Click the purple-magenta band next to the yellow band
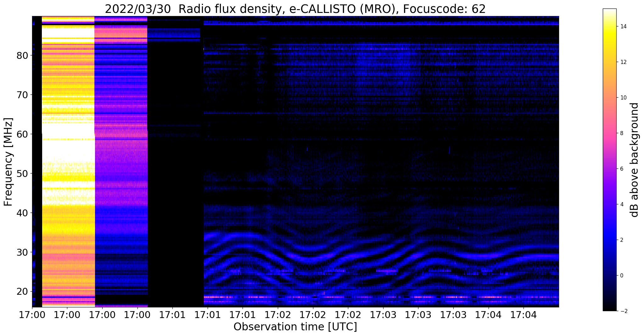Image resolution: width=644 pixels, height=336 pixels. point(121,161)
